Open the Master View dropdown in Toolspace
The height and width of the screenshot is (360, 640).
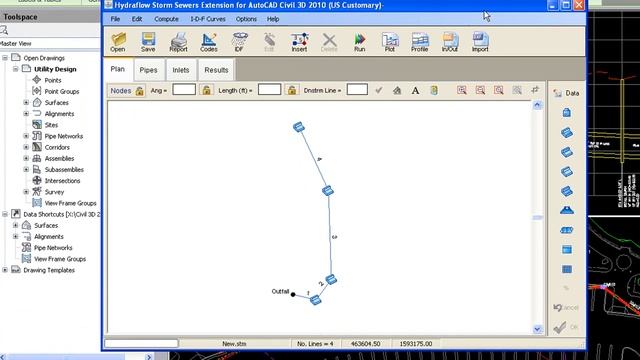[50, 43]
